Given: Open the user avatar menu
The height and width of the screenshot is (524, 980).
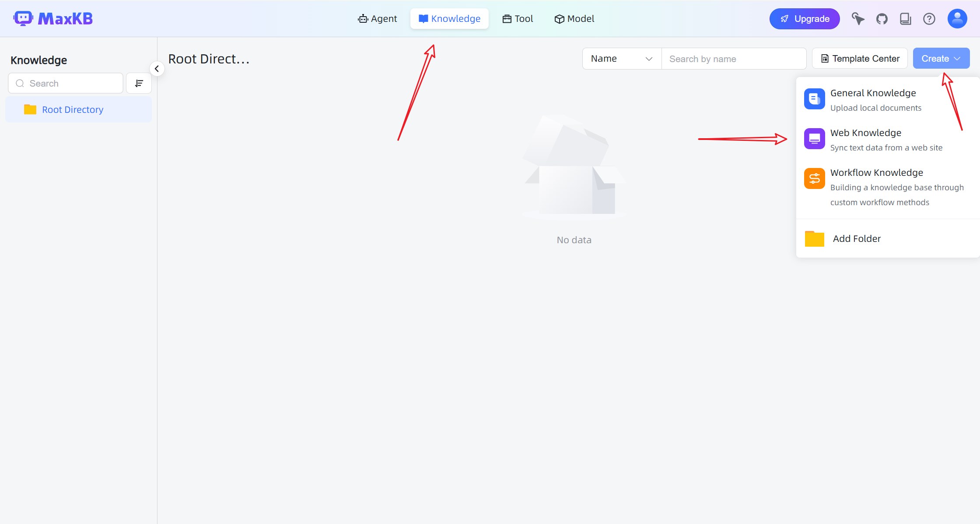Looking at the screenshot, I should click(957, 19).
